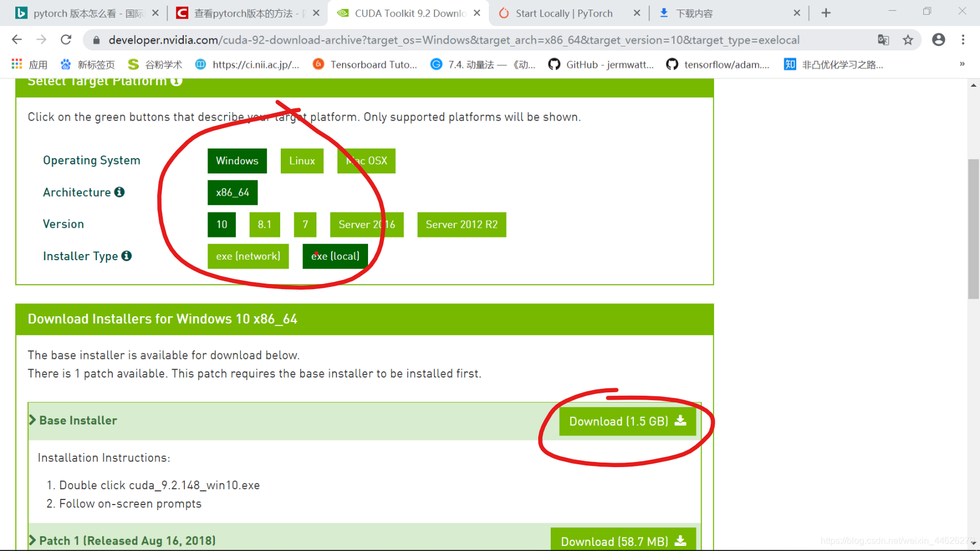Viewport: 980px width, 551px height.
Task: Select the Windows operating system
Action: [x=237, y=161]
